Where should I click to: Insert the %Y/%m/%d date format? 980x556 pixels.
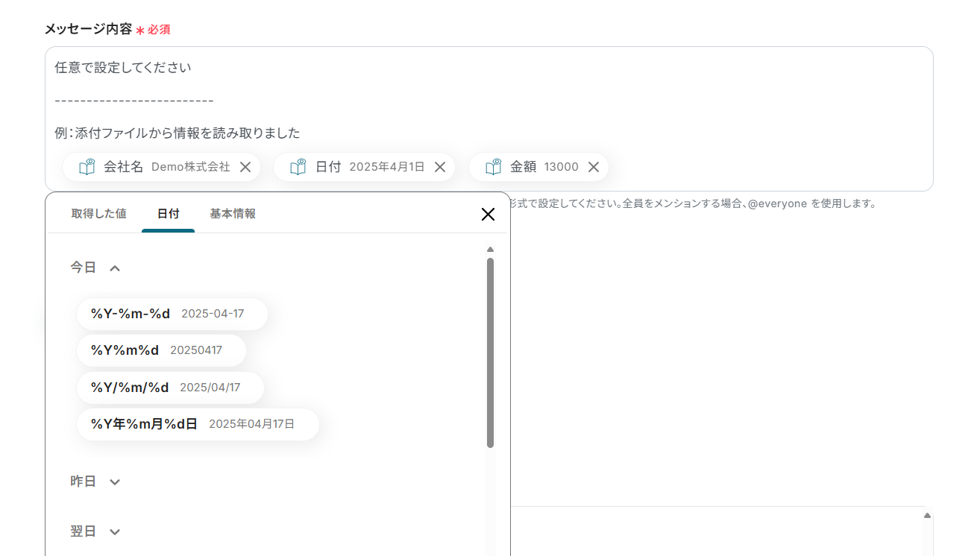coord(170,388)
